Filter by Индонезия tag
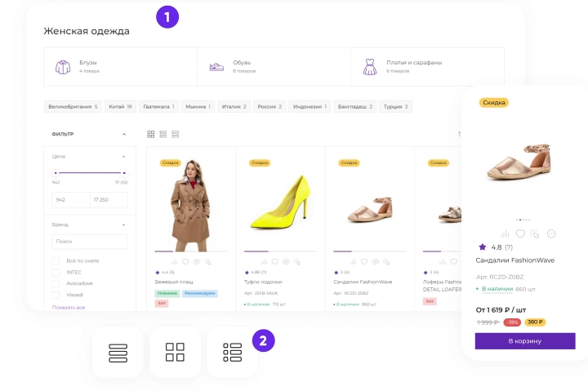The height and width of the screenshot is (391, 588). point(310,106)
